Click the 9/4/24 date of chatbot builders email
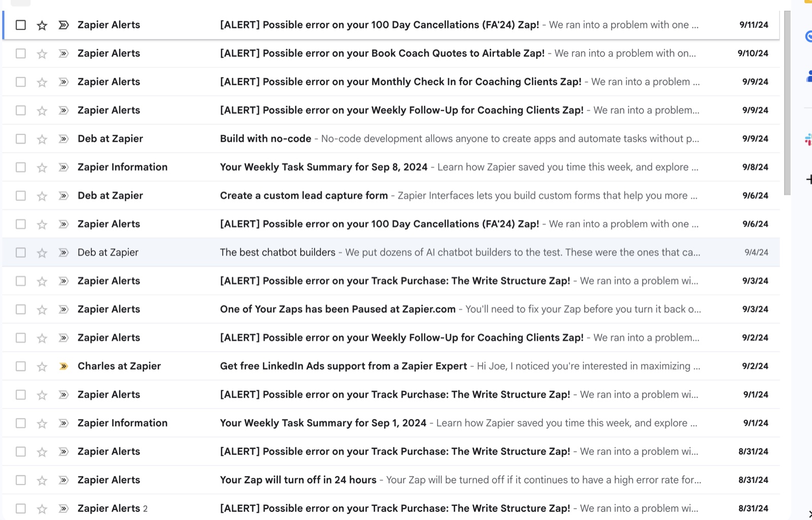The height and width of the screenshot is (520, 812). (x=756, y=252)
